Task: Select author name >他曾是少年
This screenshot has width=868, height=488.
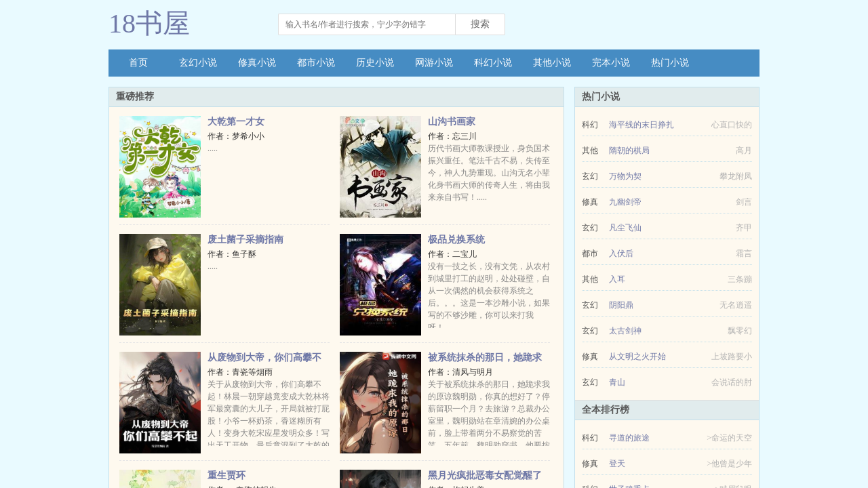Action: (729, 464)
